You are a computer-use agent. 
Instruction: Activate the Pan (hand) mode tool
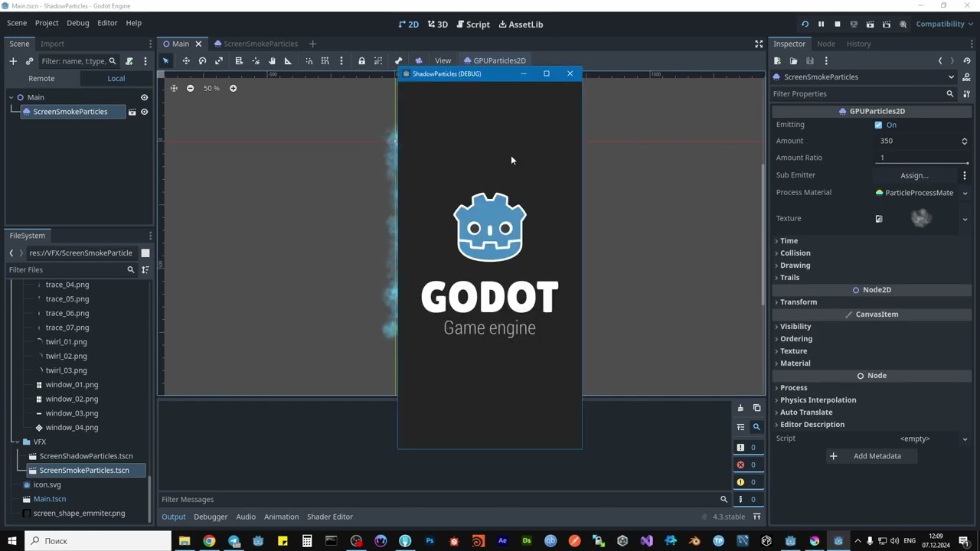272,60
